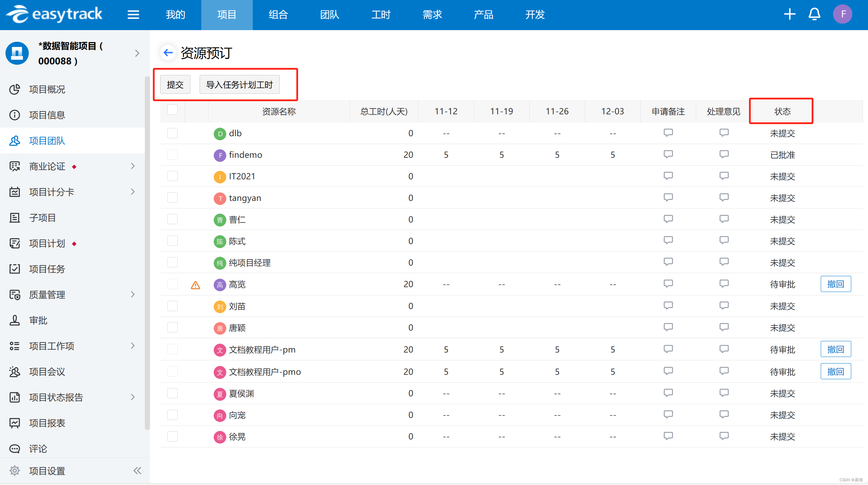
Task: Switch to the 产品 top tab
Action: (x=484, y=15)
